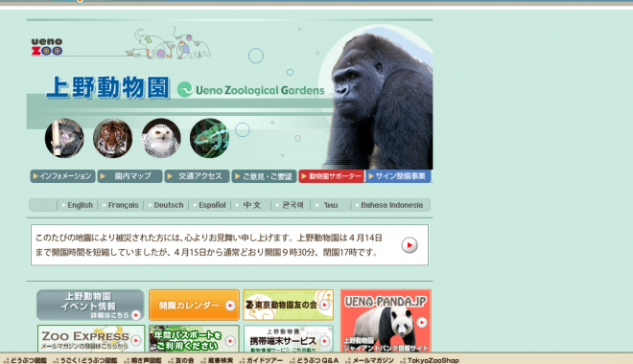This screenshot has height=364, width=633.
Task: Open the 年間パスポート annual pass banner
Action: pos(194,338)
